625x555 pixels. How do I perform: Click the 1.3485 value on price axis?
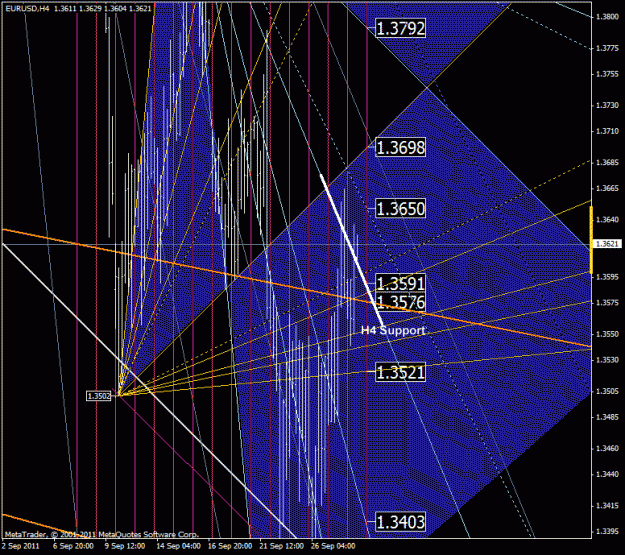(607, 417)
